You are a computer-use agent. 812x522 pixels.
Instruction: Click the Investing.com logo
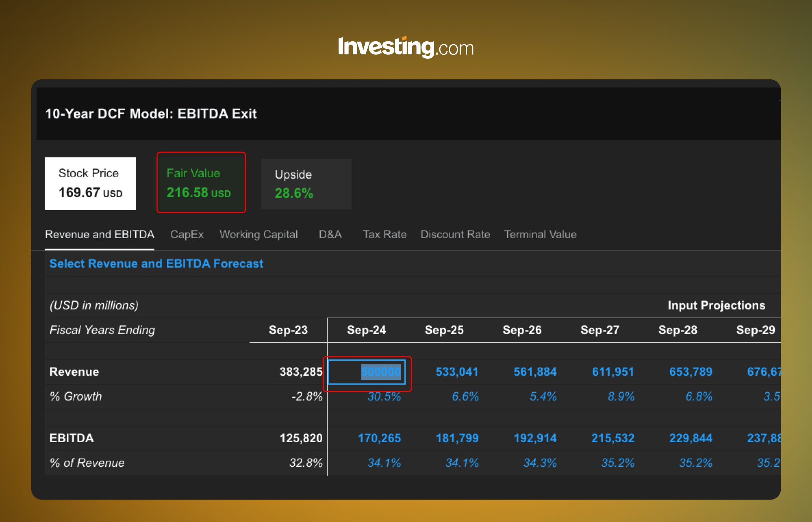pos(406,47)
